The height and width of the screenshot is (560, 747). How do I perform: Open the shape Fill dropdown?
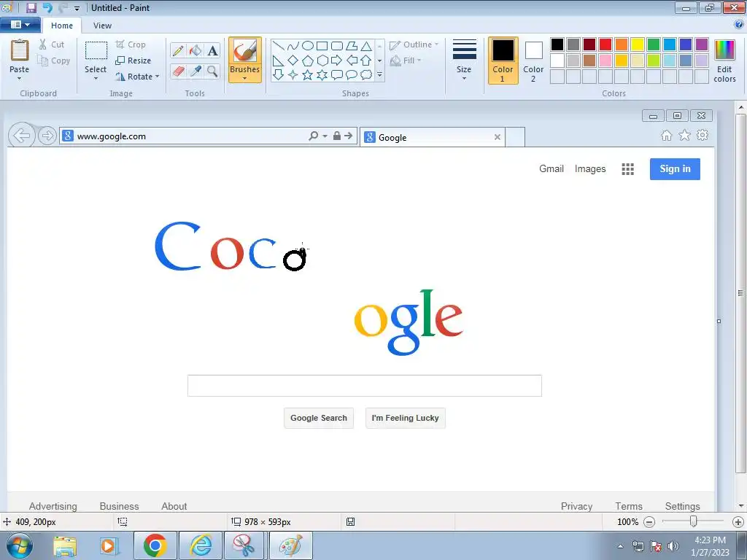pyautogui.click(x=406, y=61)
